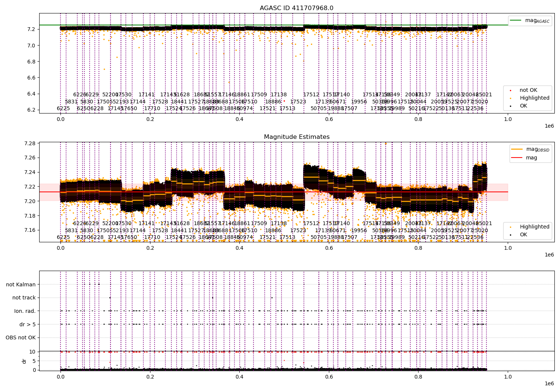This screenshot has height=392, width=560.
Task: Click obsid label "18886" in the Magnitude Estimates plot
Action: coord(273,230)
